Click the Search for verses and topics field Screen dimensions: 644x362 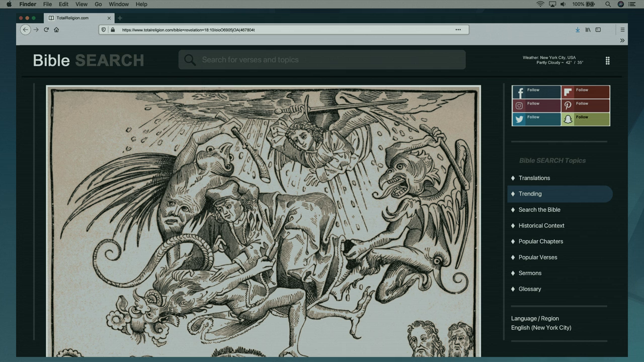(322, 60)
